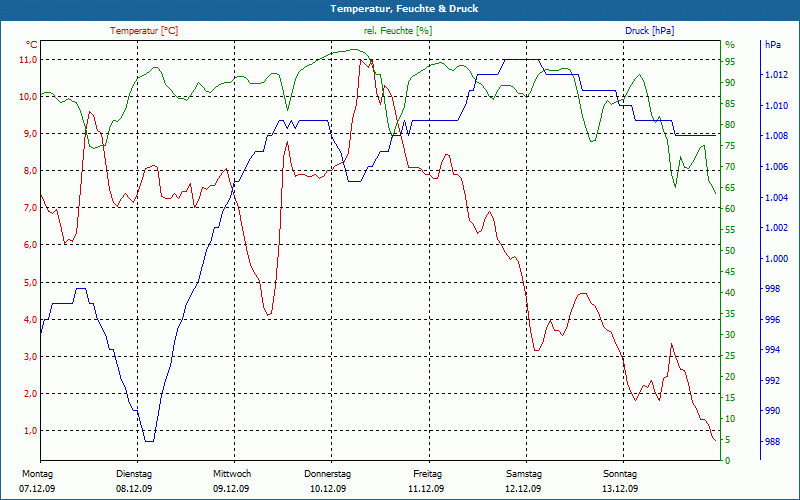Select the green rel. Feuchte [%] legend label

pos(397,31)
